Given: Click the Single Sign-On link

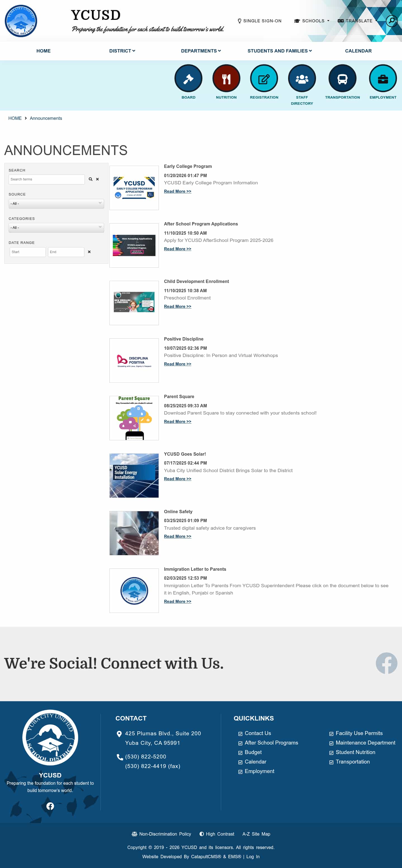Looking at the screenshot, I should (x=260, y=21).
